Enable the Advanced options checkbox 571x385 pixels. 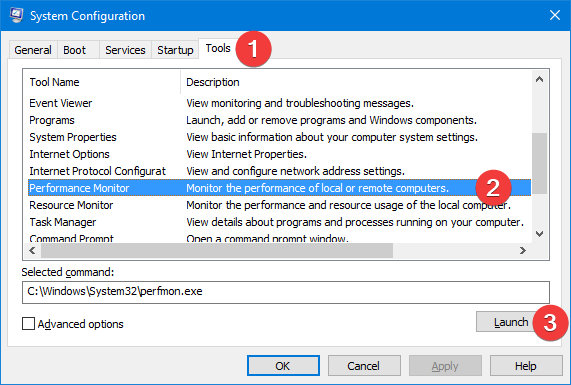(x=28, y=323)
